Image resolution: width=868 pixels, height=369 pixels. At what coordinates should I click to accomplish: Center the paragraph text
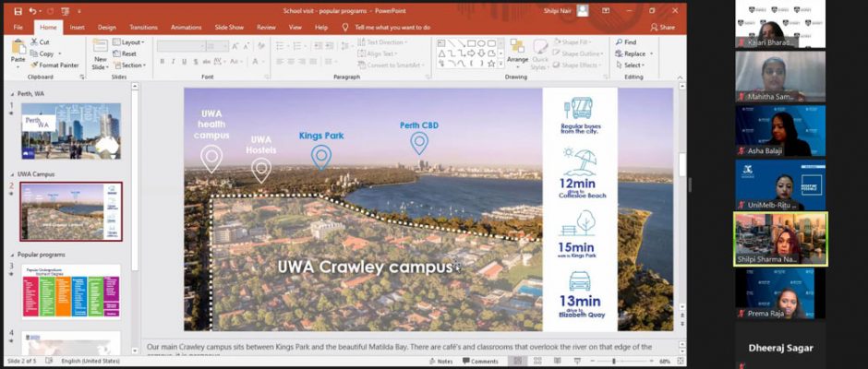pyautogui.click(x=291, y=62)
